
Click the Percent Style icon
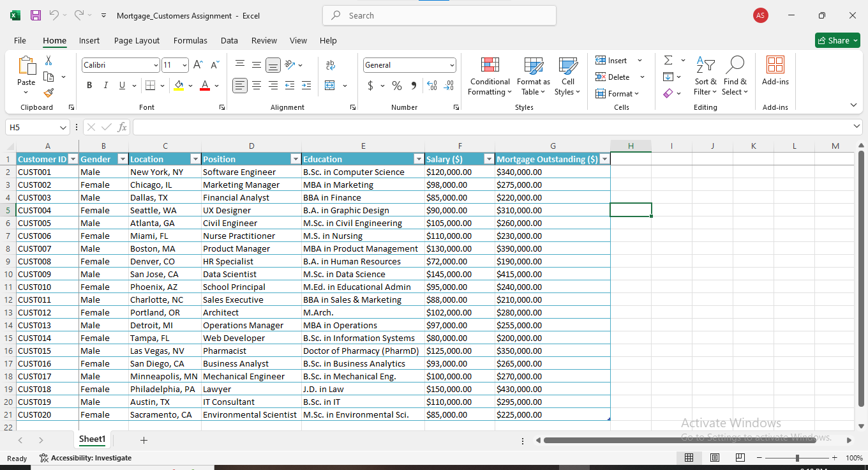(397, 86)
